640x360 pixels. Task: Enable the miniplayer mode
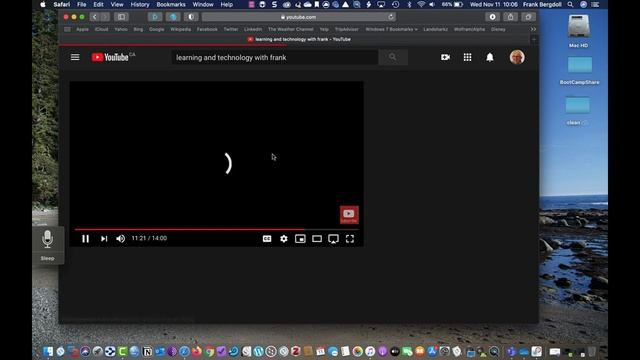pyautogui.click(x=300, y=239)
